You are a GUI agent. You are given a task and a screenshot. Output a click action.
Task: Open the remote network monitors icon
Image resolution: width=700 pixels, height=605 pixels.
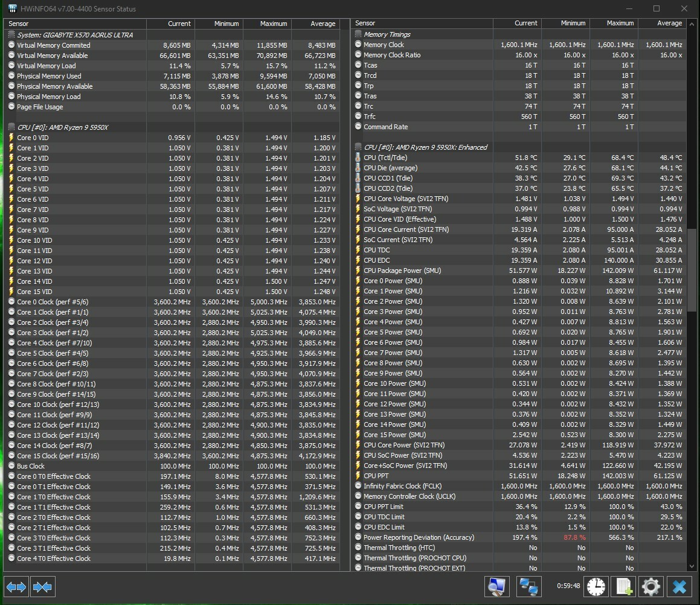point(529,586)
